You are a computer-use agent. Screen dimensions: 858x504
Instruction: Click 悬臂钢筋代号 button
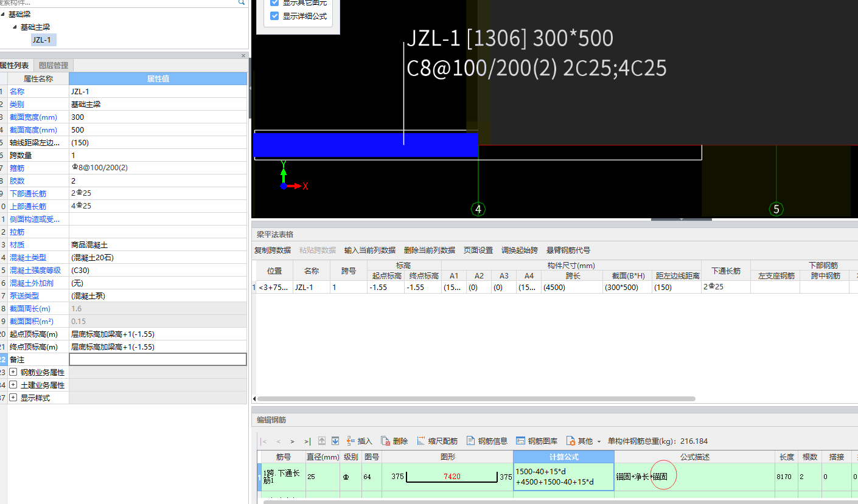pyautogui.click(x=568, y=250)
